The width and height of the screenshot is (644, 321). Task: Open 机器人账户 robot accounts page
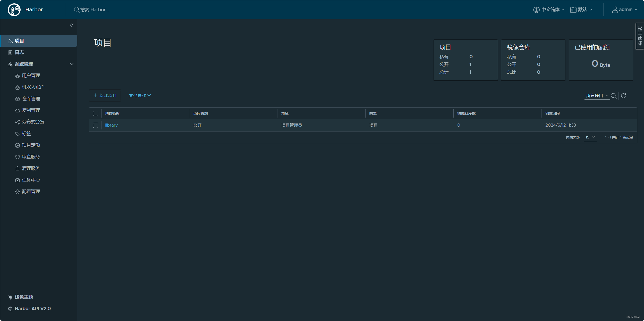pyautogui.click(x=33, y=87)
